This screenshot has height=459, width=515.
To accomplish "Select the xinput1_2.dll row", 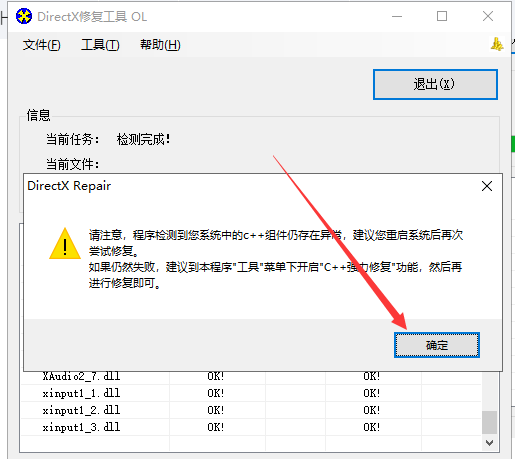I will 251,410.
